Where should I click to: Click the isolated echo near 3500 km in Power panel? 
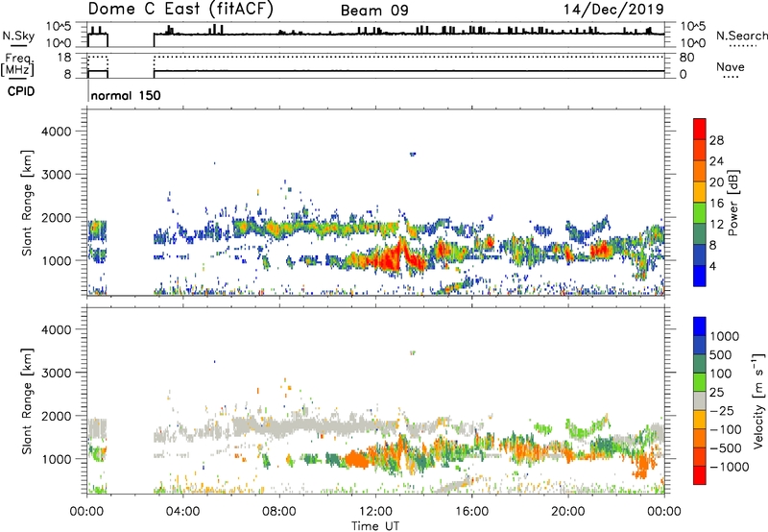(413, 154)
